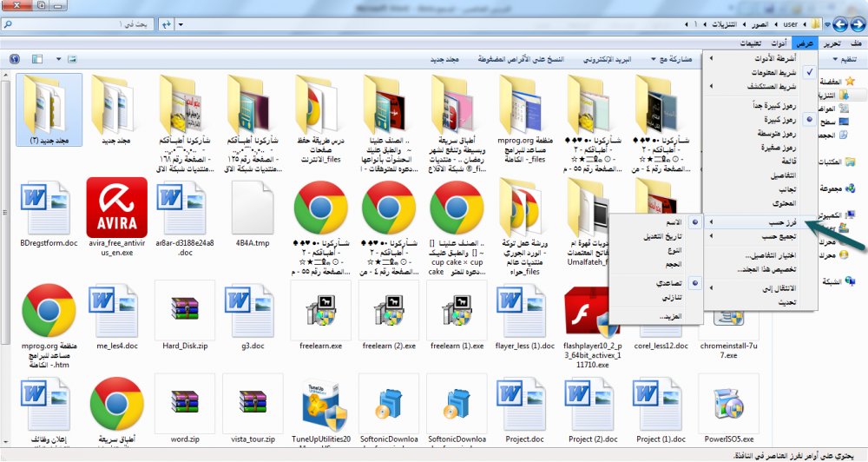Click the blue help icon in toolbar
This screenshot has height=462, width=868.
coord(14,60)
